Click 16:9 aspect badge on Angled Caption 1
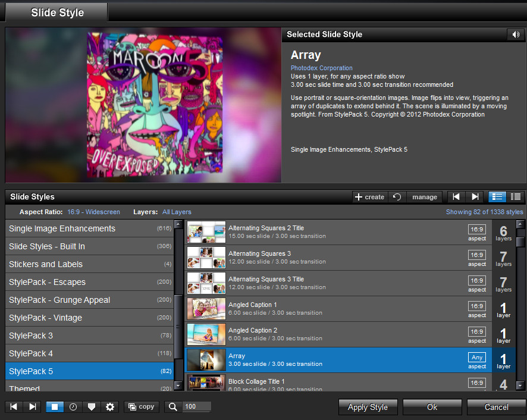527x420 pixels. coord(477,306)
